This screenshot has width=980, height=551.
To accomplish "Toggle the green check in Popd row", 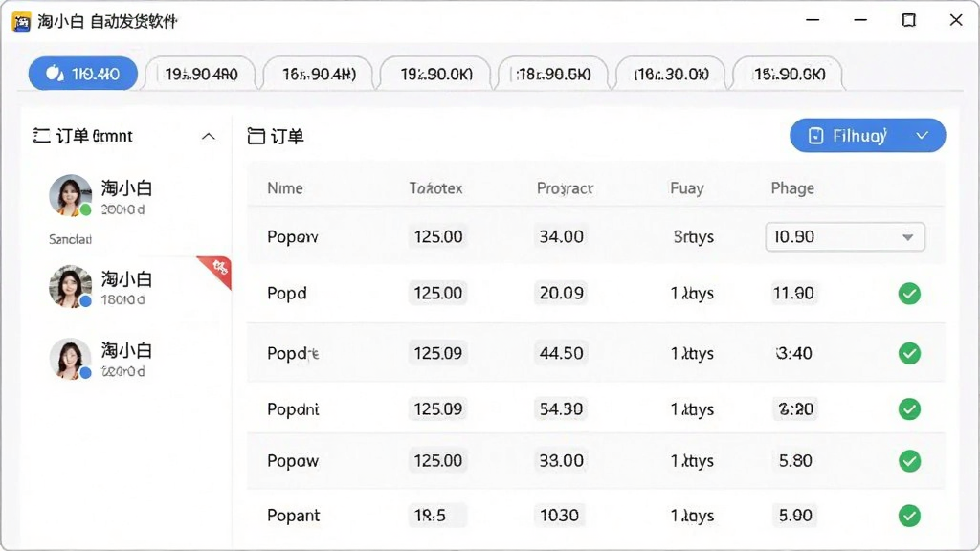I will 909,293.
